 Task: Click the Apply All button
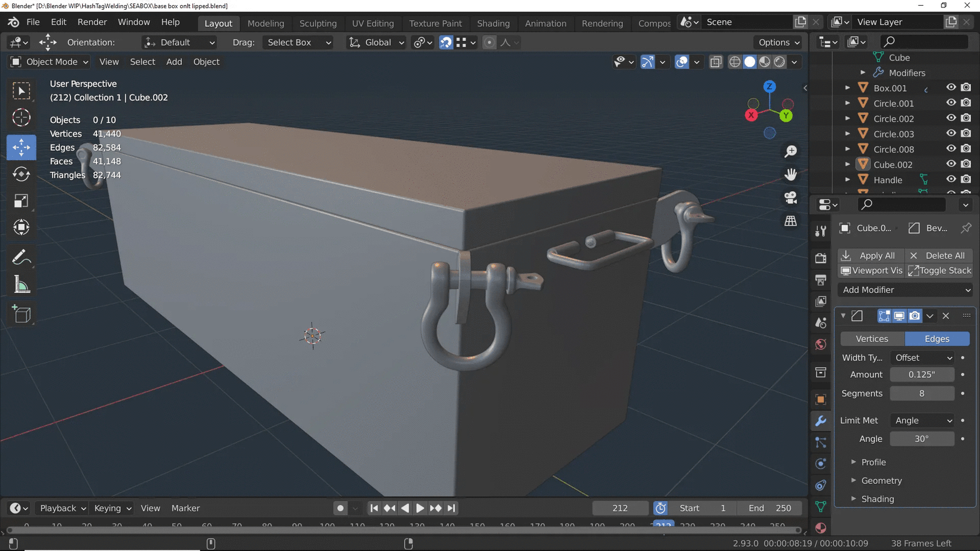coord(871,255)
